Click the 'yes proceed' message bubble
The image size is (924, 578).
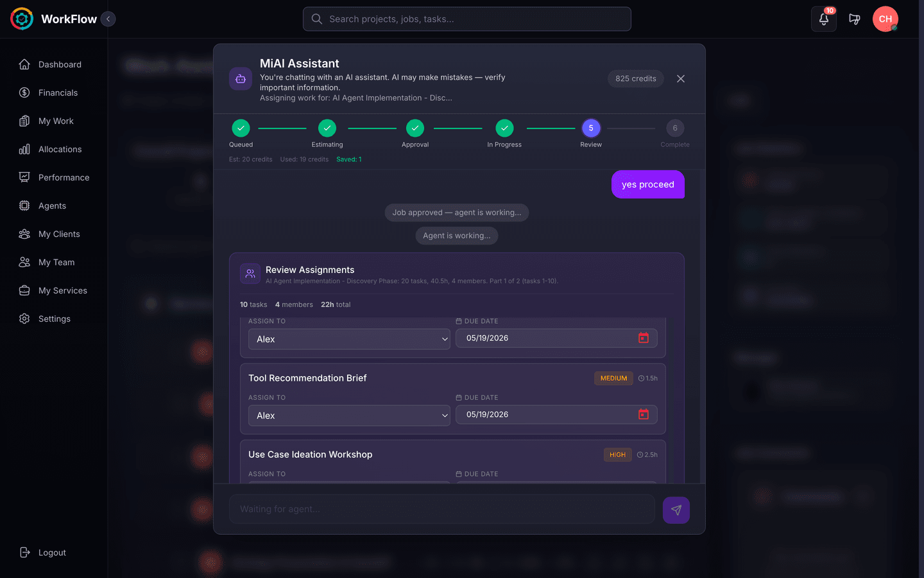648,184
